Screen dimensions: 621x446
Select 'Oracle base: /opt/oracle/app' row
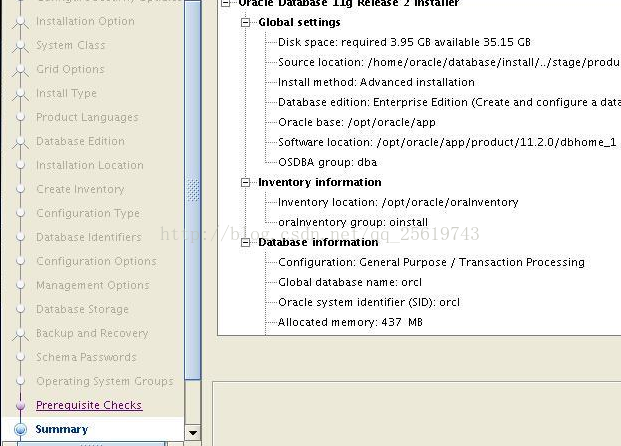click(x=357, y=122)
